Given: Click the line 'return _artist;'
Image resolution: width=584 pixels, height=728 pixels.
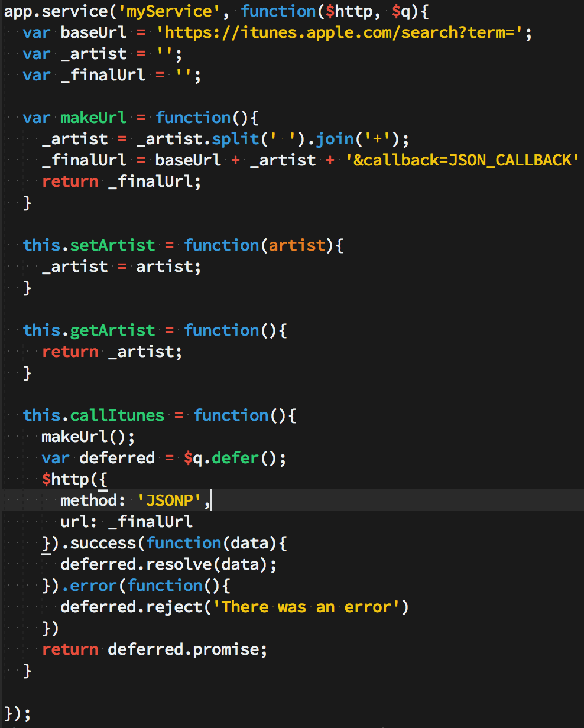Looking at the screenshot, I should [112, 352].
